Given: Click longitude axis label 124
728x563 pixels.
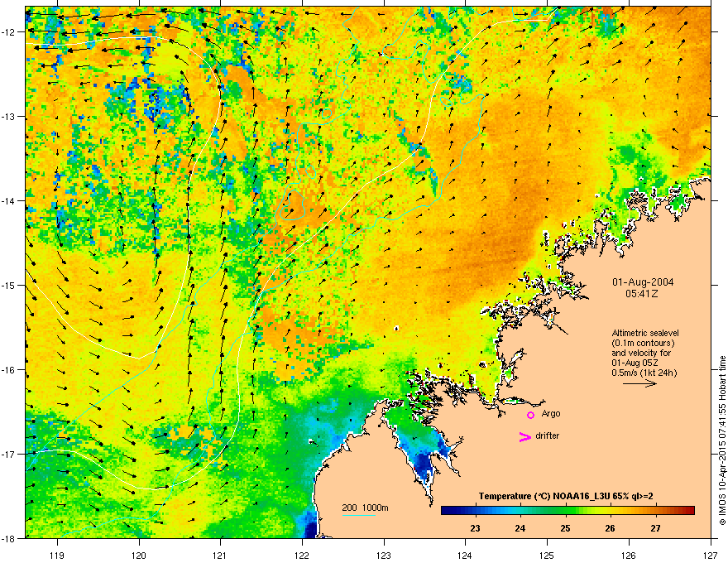Looking at the screenshot, I should [465, 555].
